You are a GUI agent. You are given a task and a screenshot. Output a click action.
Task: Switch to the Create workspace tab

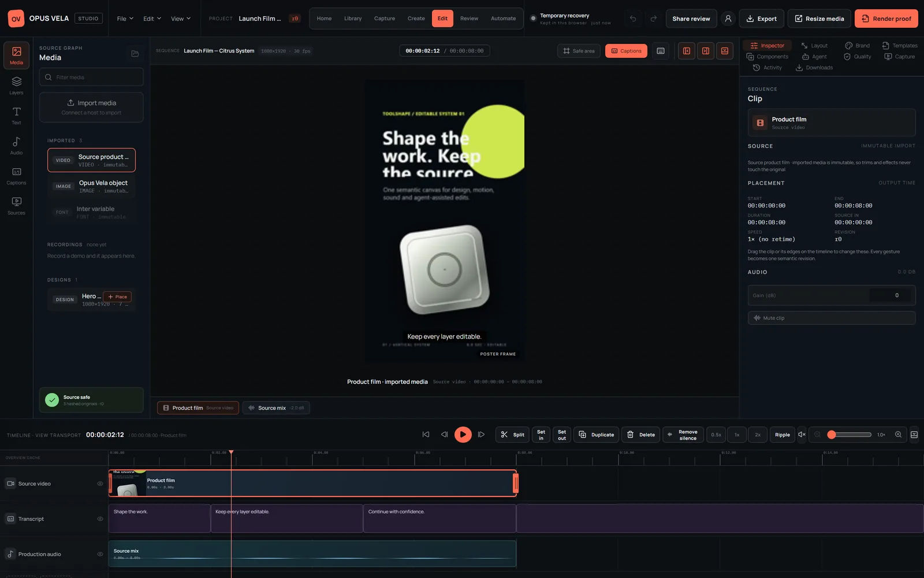point(416,18)
